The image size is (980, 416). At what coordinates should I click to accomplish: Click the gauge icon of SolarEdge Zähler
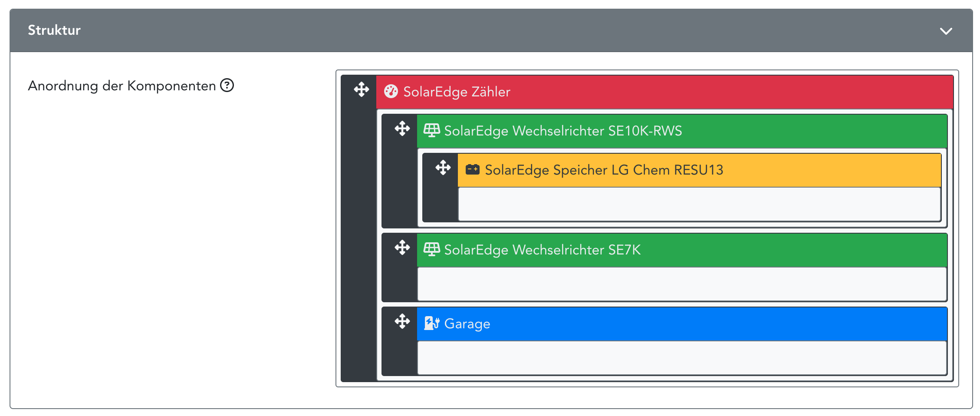coord(391,92)
